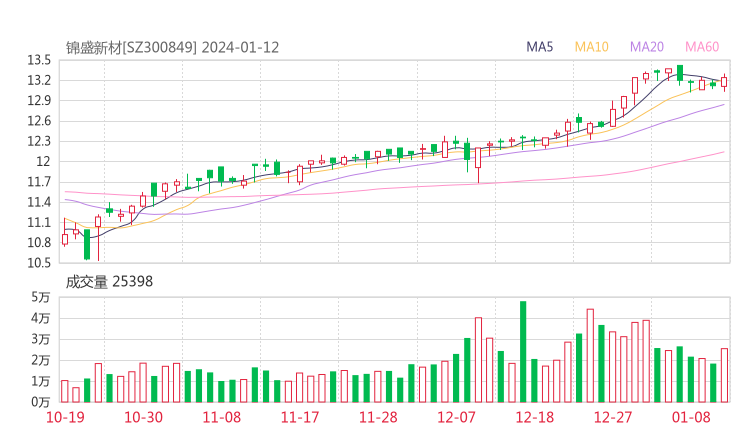Click the 12.9 price axis value
The width and height of the screenshot is (740, 440).
click(x=39, y=101)
